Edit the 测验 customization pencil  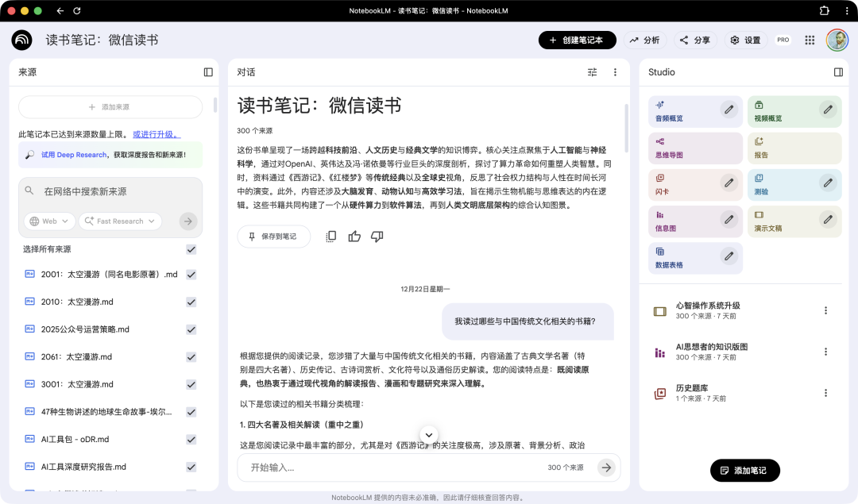click(x=828, y=183)
